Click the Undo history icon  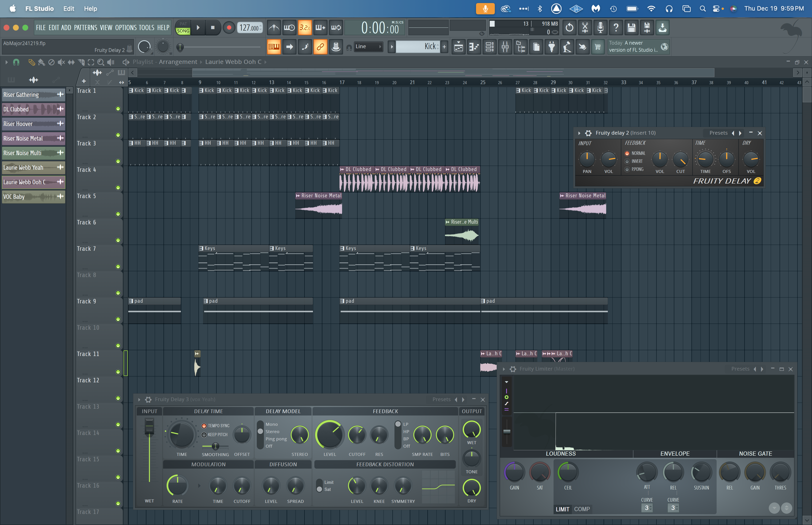569,28
